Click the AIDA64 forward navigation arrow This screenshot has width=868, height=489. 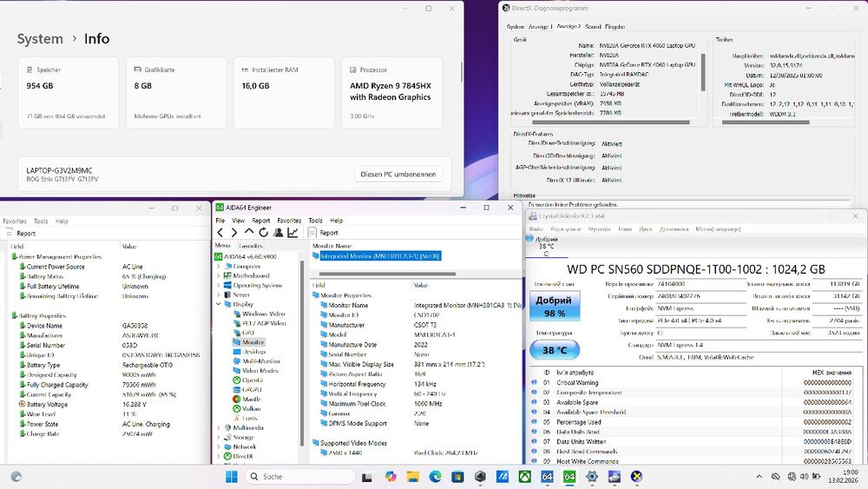(x=234, y=233)
